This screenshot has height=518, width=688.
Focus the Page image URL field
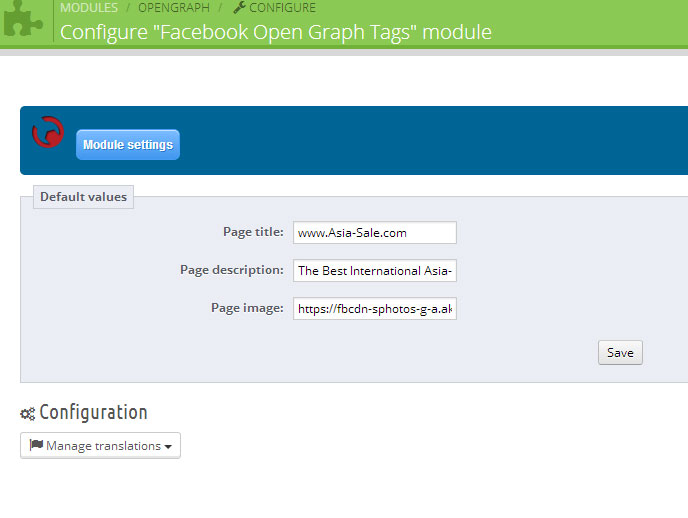(375, 309)
